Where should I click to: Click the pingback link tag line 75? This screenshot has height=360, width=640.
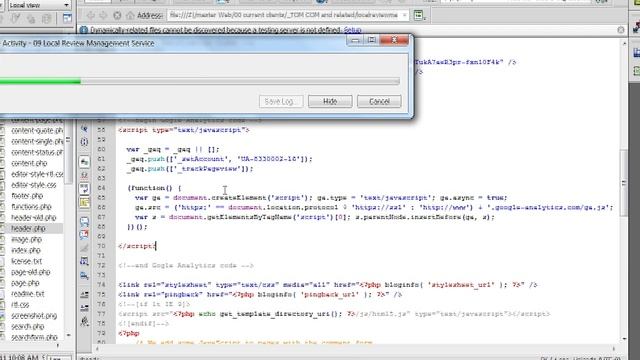tap(260, 295)
